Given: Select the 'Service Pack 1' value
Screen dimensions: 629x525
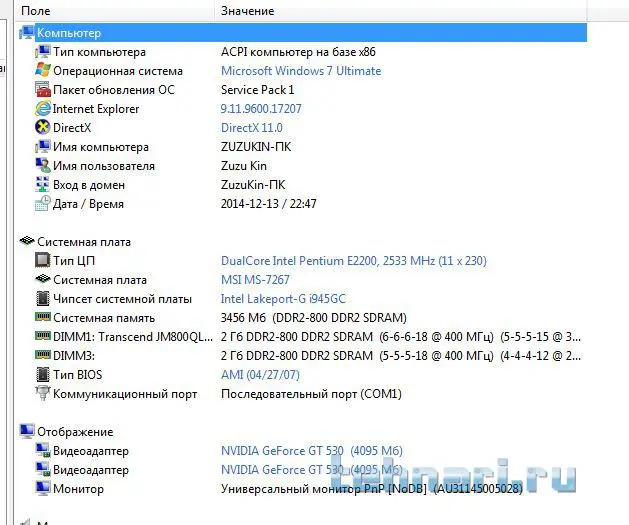Looking at the screenshot, I should tap(257, 90).
